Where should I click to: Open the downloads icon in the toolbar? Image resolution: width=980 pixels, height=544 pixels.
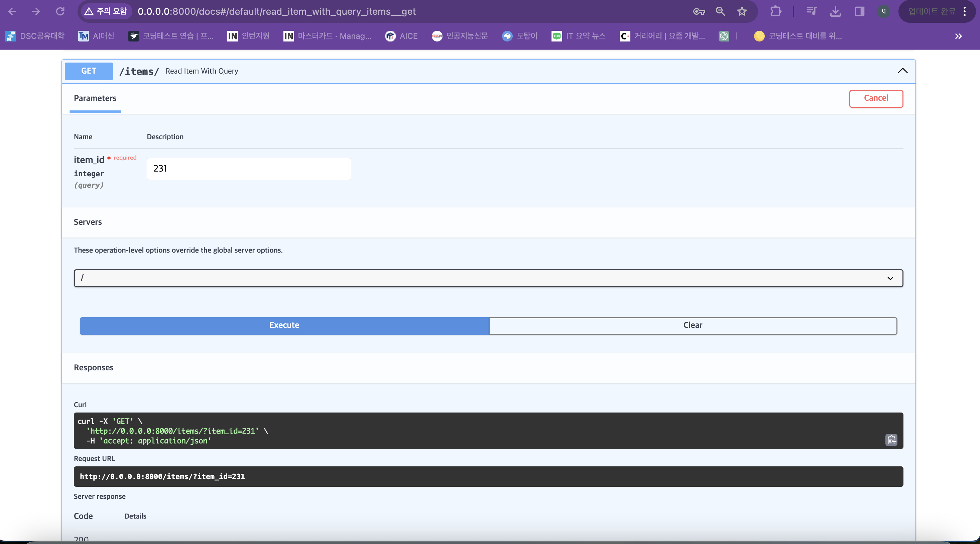[x=835, y=11]
